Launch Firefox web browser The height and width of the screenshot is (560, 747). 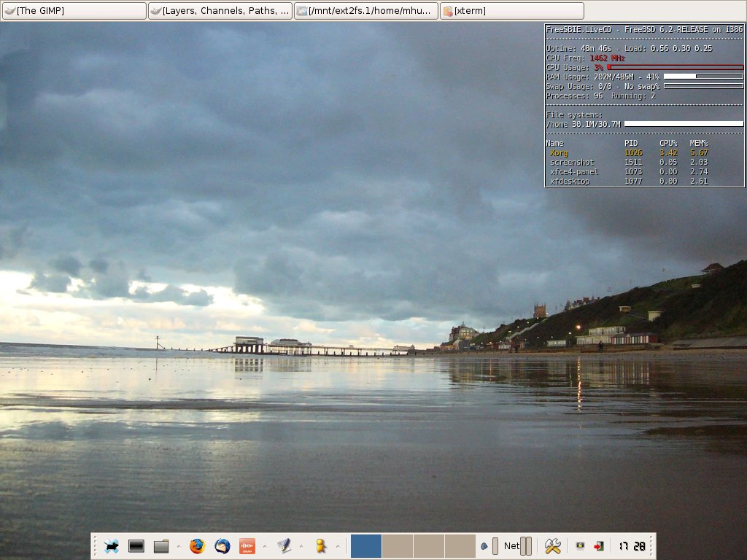(x=197, y=546)
